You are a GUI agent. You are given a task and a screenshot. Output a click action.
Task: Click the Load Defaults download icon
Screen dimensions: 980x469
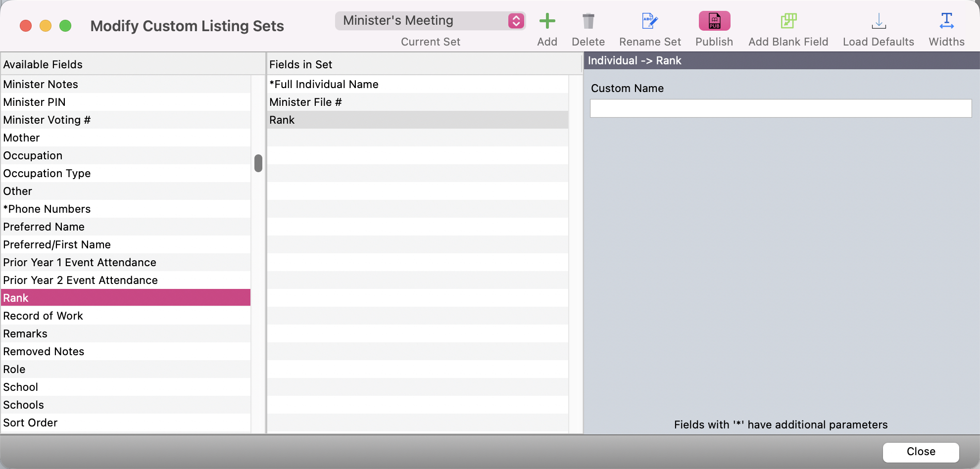pos(879,21)
